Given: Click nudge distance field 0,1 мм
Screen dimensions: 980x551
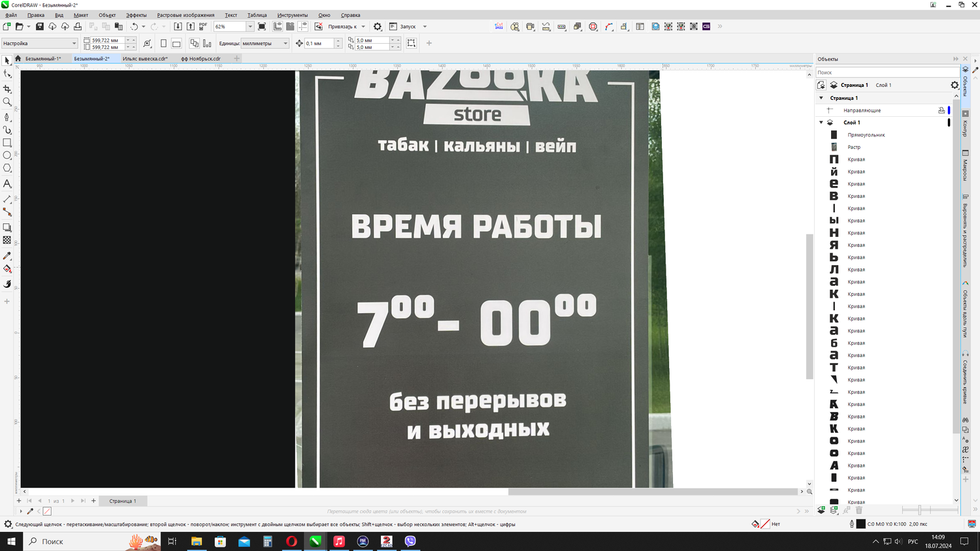Looking at the screenshot, I should 319,43.
